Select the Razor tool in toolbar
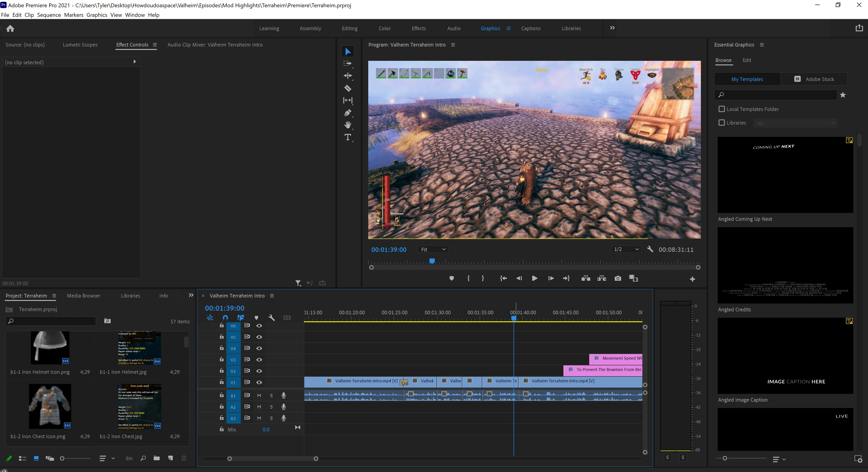The height and width of the screenshot is (472, 868). (x=348, y=88)
